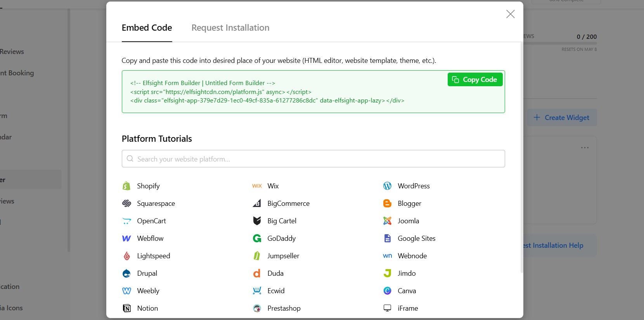Click the Jimdo logo icon
Image resolution: width=644 pixels, height=320 pixels.
coord(387,273)
